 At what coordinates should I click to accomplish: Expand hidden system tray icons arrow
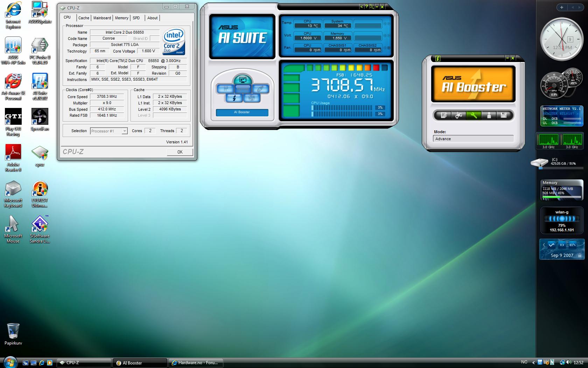click(533, 362)
